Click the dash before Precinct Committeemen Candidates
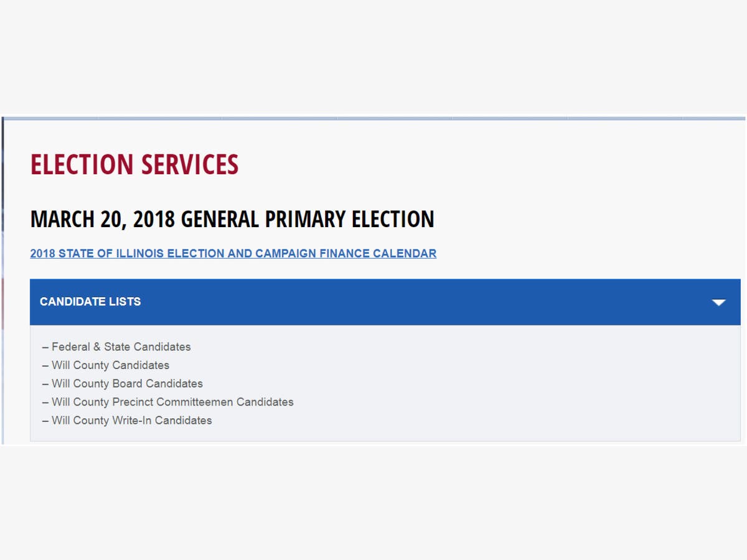The image size is (747, 560). [45, 402]
